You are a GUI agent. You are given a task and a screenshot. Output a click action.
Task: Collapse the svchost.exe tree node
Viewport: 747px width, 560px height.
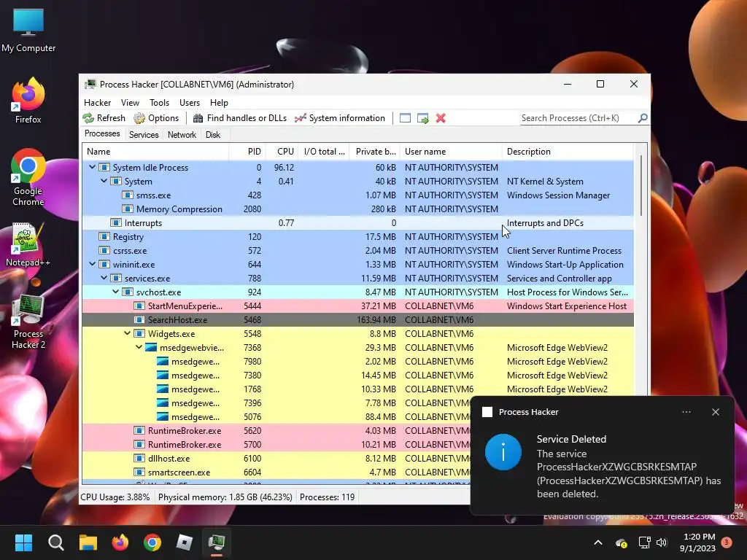116,292
